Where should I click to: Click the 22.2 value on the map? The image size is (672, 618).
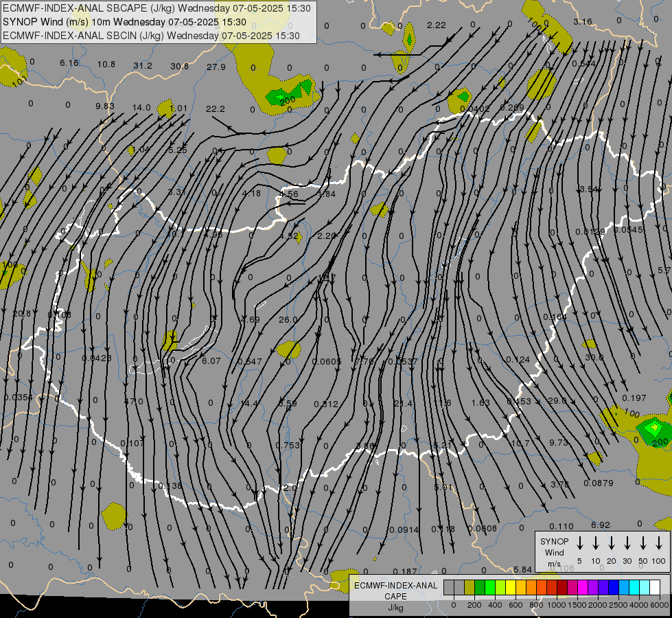tap(215, 109)
